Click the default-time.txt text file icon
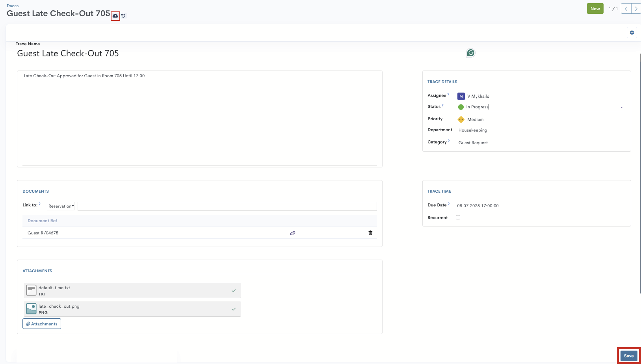 tap(31, 290)
